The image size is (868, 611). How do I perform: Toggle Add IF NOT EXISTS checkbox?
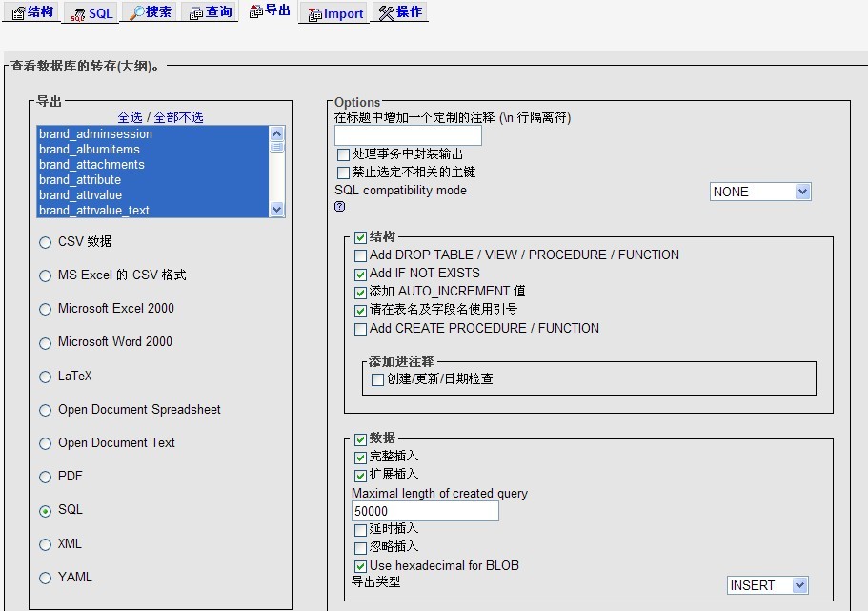[360, 275]
